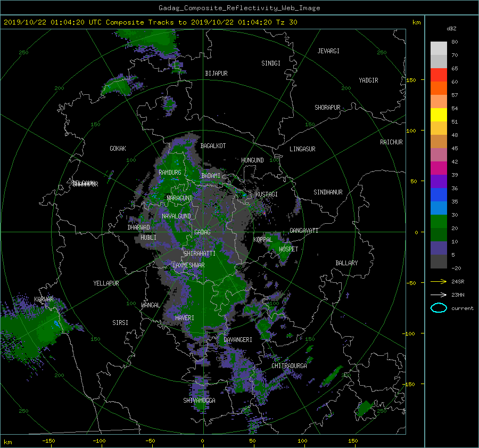Image resolution: width=479 pixels, height=448 pixels.
Task: Click the LAXMESHWAR city label
Action: tap(188, 265)
